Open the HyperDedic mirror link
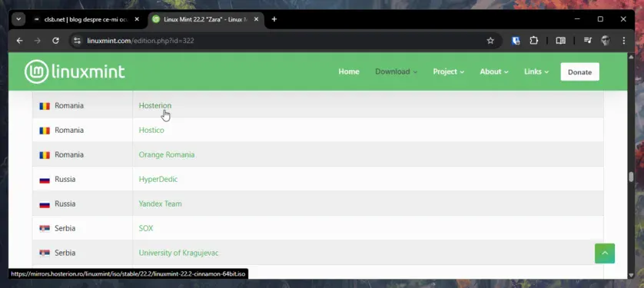644x288 pixels. tap(158, 179)
